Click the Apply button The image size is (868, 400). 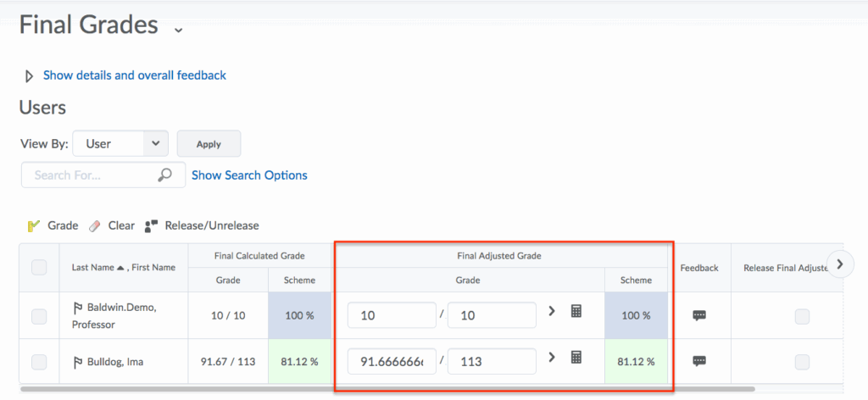[209, 144]
